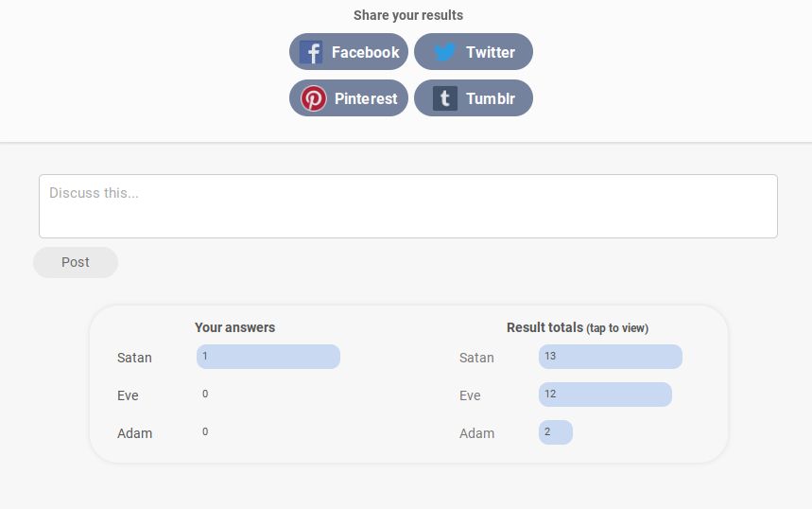Viewport: 812px width, 509px height.
Task: Click the "Share your results" heading
Action: [x=407, y=15]
